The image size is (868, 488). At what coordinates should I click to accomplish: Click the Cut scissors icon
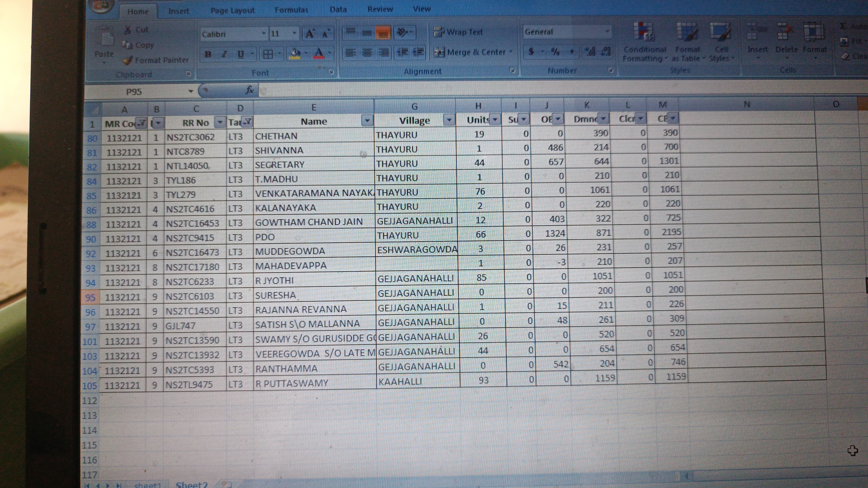pyautogui.click(x=128, y=30)
